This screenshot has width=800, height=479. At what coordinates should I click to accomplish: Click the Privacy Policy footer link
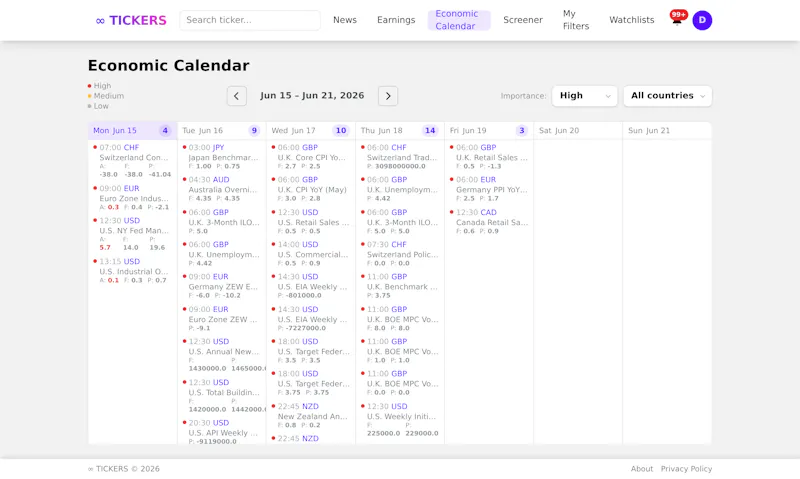686,469
